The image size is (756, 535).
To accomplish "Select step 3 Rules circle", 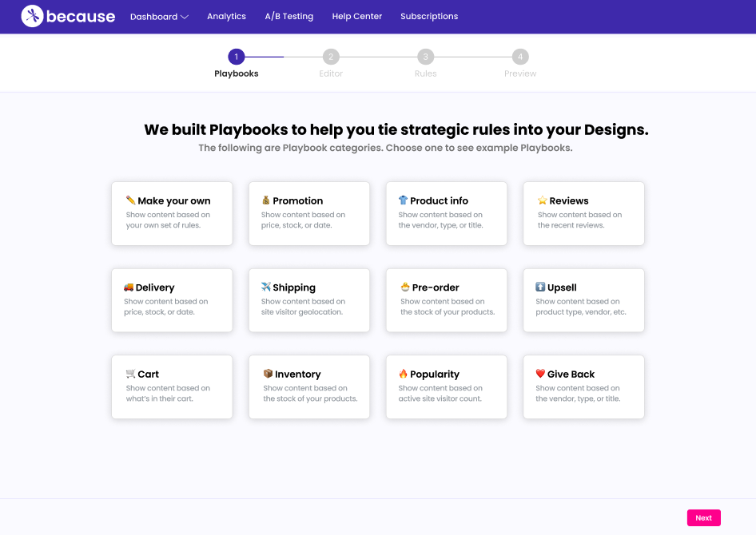I will pyautogui.click(x=425, y=57).
